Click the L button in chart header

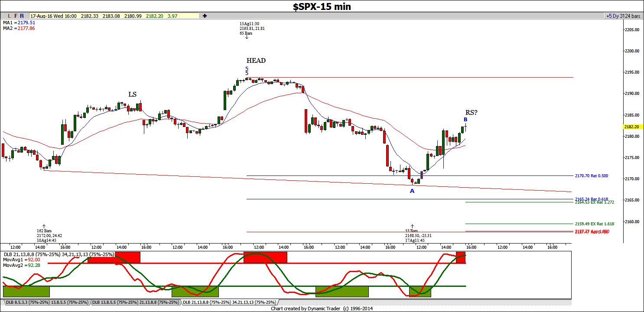[x=9, y=16]
